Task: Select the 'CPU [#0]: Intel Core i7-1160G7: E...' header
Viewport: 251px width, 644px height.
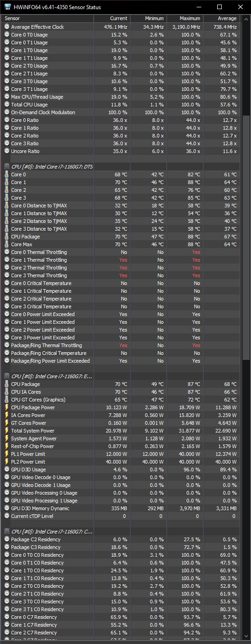Action: pyautogui.click(x=51, y=376)
